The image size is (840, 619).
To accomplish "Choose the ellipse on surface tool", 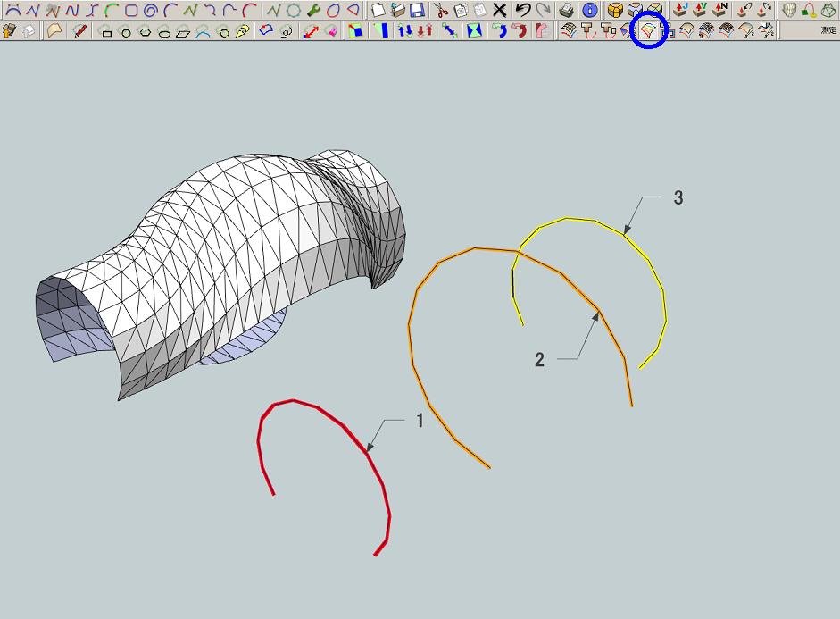I will (164, 33).
